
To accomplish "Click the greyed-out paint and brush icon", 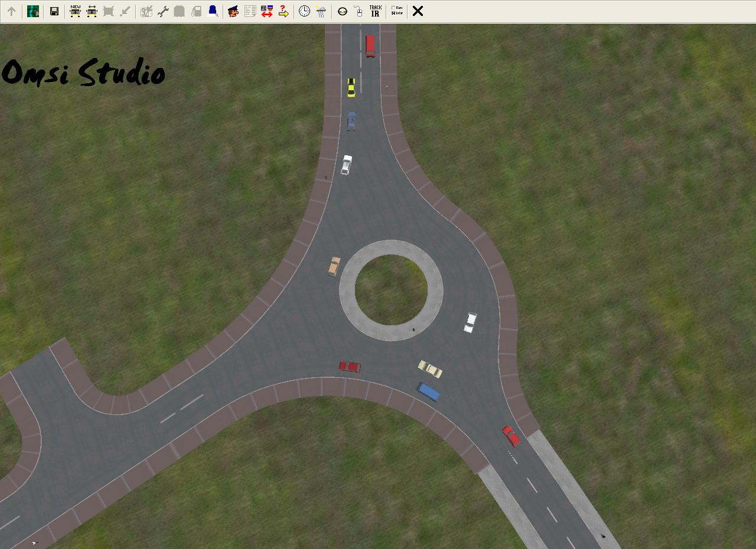I will point(146,11).
